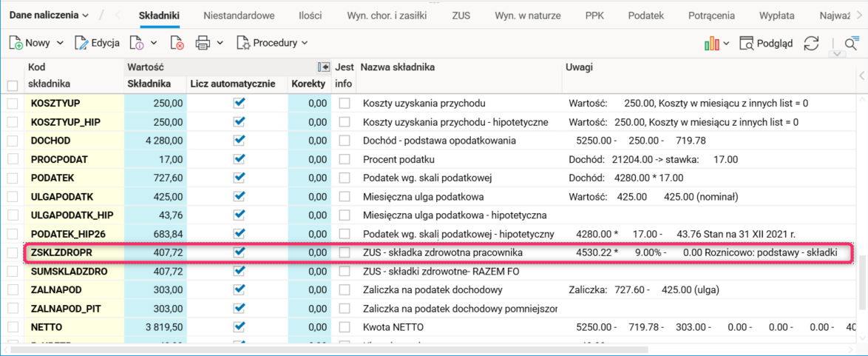
Task: Click the printer icon
Action: coord(203,43)
